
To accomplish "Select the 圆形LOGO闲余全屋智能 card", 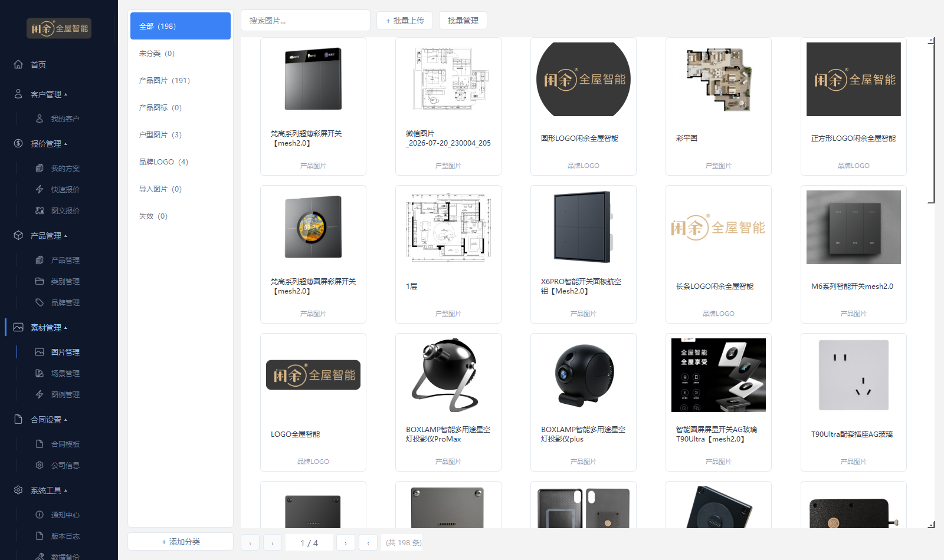I will point(584,106).
